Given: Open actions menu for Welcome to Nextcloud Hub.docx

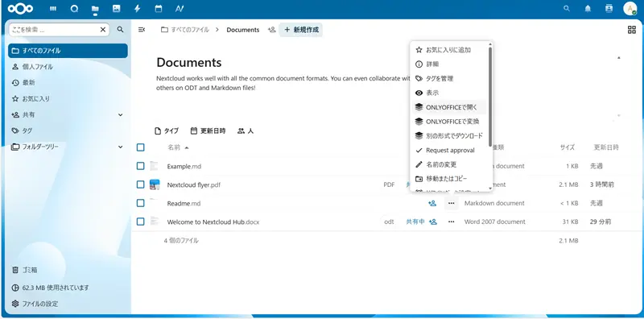Looking at the screenshot, I should (x=452, y=222).
